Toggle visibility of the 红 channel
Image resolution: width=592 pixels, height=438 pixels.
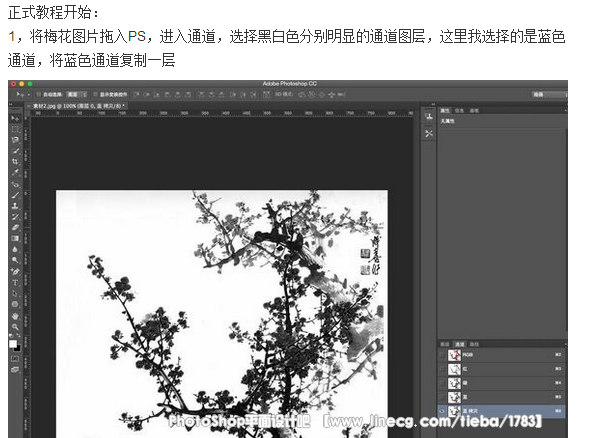pos(442,369)
